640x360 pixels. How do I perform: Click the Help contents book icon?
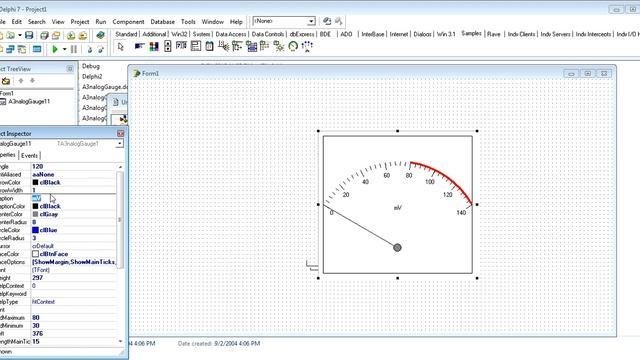(x=100, y=36)
